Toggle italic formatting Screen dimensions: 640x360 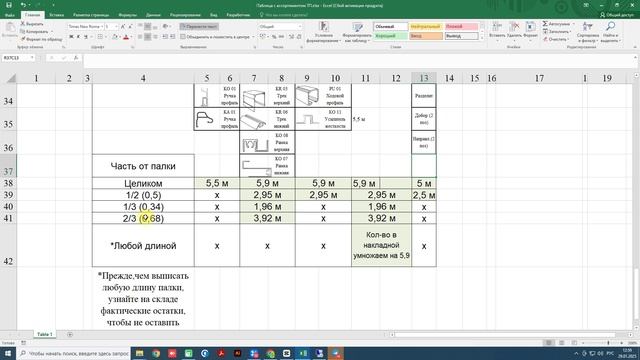[78, 37]
